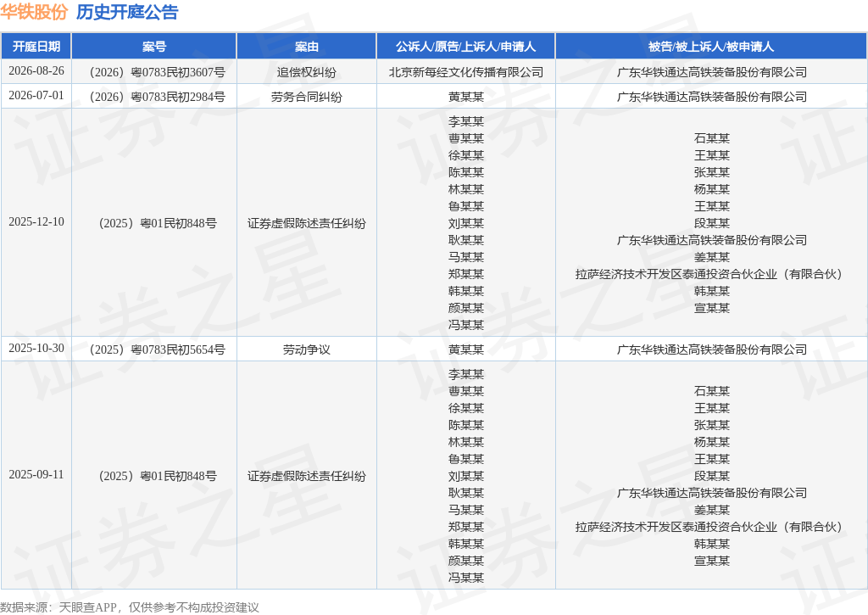Image resolution: width=868 pixels, height=615 pixels.
Task: Click the 历史开庭公告 heading
Action: point(127,12)
